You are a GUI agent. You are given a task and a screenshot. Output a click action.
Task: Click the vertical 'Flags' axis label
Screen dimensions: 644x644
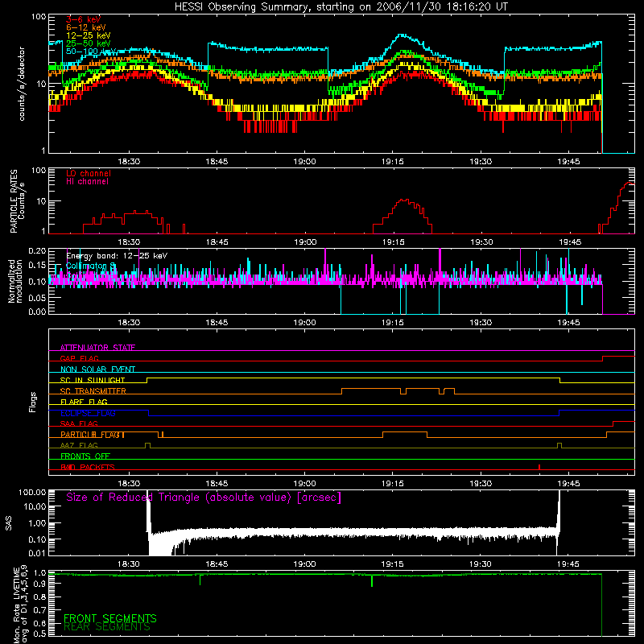[33, 402]
